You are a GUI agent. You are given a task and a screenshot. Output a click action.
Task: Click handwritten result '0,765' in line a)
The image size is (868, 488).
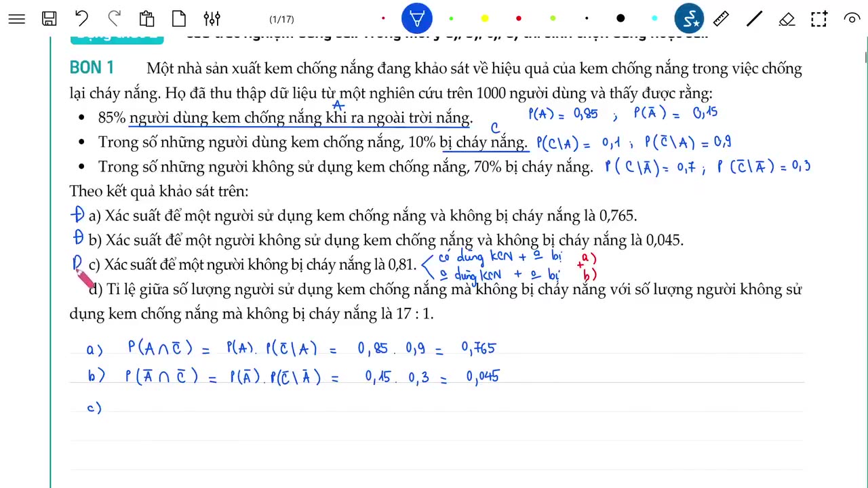479,348
